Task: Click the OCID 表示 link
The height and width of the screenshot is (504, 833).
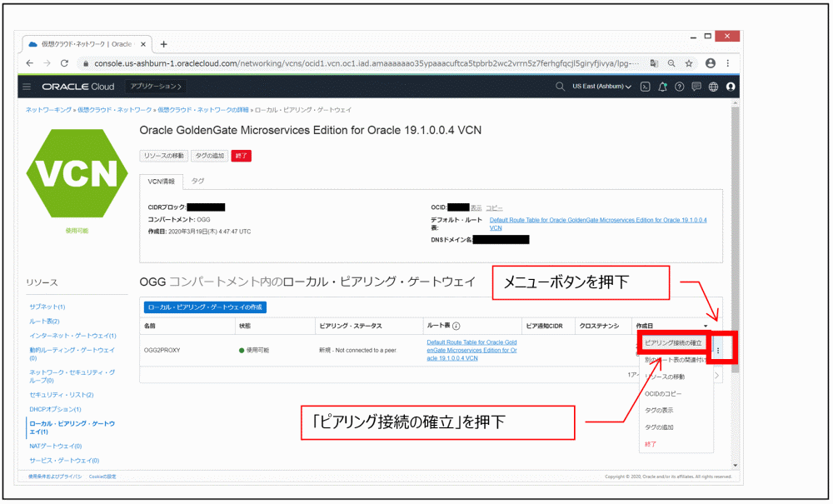Action: 476,207
